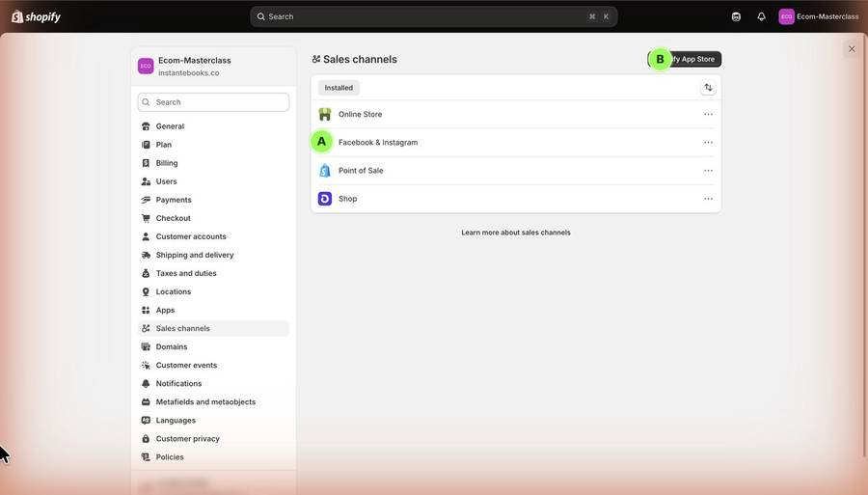Click the Billing receipt icon
This screenshot has width=868, height=495.
(146, 163)
